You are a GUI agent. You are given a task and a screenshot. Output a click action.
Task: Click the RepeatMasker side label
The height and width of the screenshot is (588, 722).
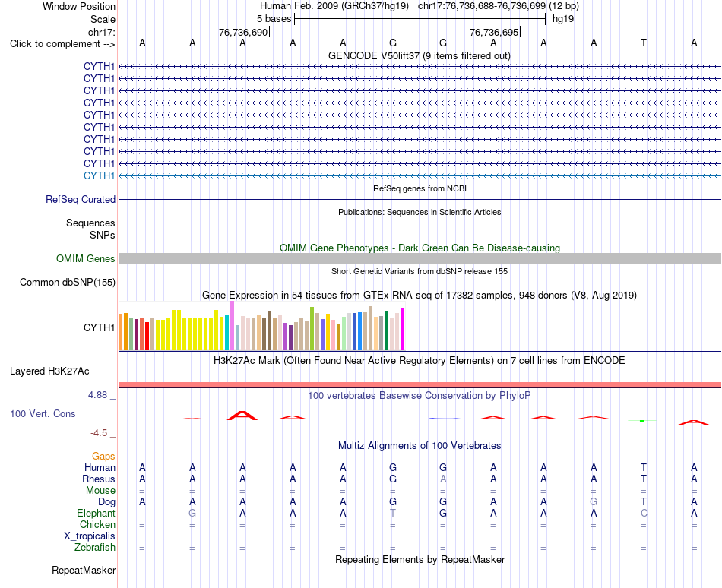pos(84,570)
